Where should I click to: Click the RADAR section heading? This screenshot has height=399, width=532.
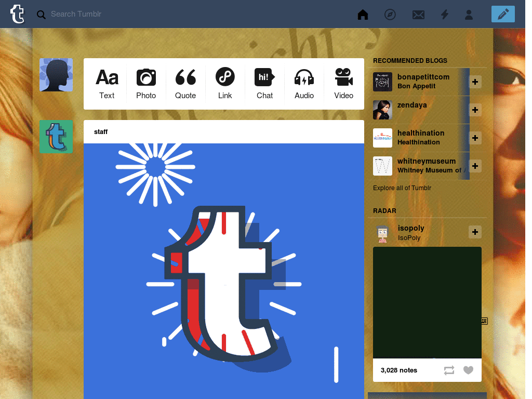[384, 211]
